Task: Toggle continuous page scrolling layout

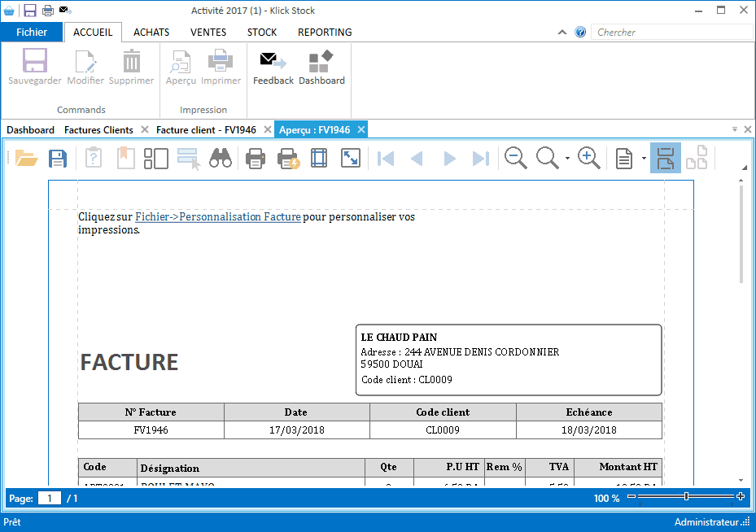Action: tap(665, 158)
